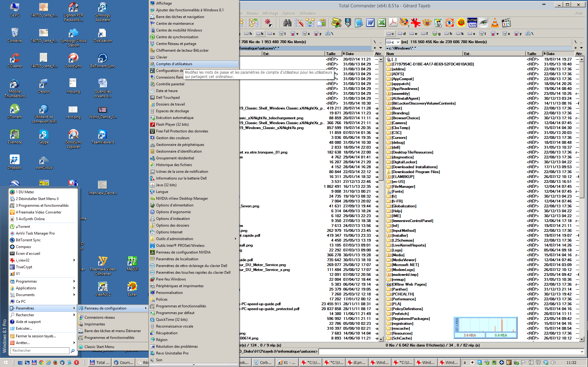Expand Outils d'administration submenu

click(x=235, y=239)
